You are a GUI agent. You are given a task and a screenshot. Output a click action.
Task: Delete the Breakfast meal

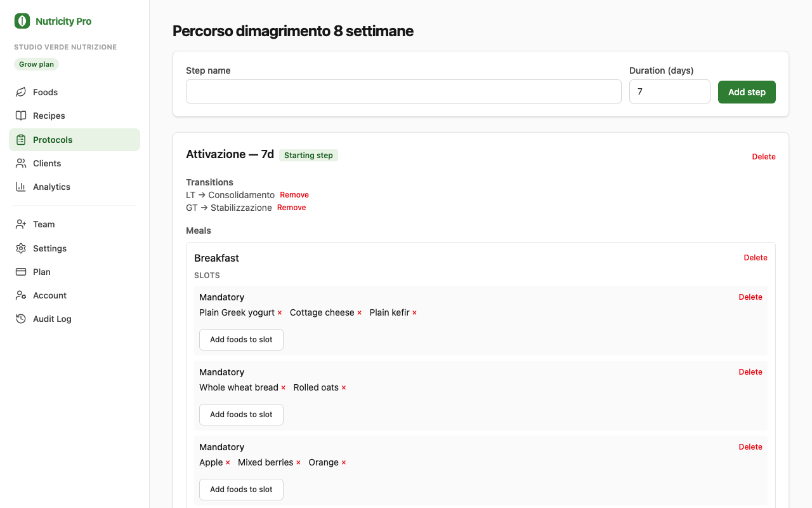756,258
